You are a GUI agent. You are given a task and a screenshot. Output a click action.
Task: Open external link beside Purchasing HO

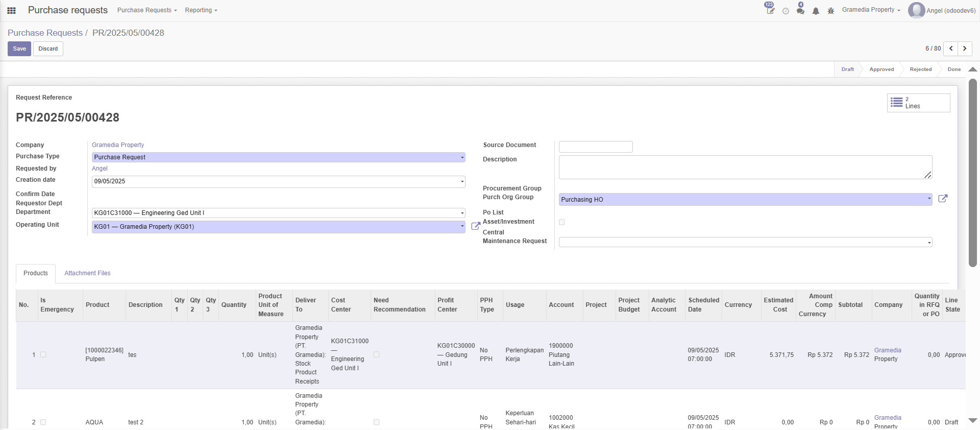click(x=943, y=199)
